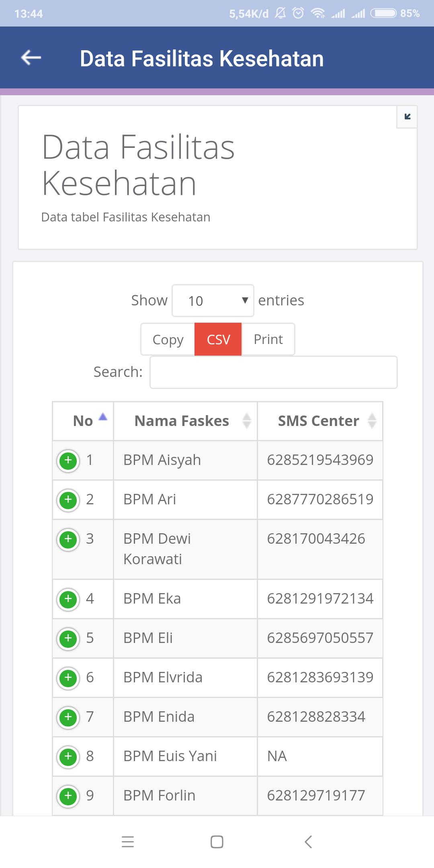The height and width of the screenshot is (868, 434).
Task: Open Android recent apps menu button
Action: (128, 841)
